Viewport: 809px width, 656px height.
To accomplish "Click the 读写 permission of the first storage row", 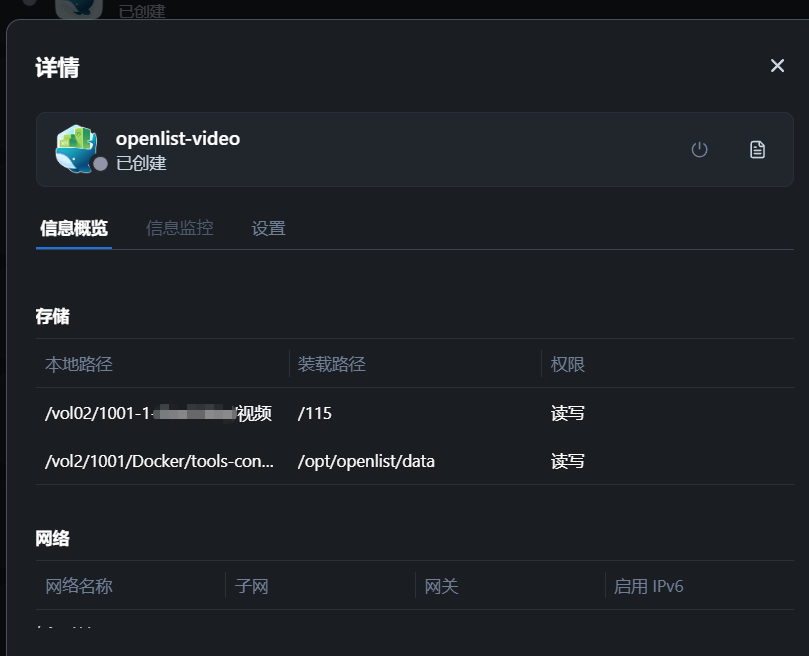I will click(x=566, y=412).
